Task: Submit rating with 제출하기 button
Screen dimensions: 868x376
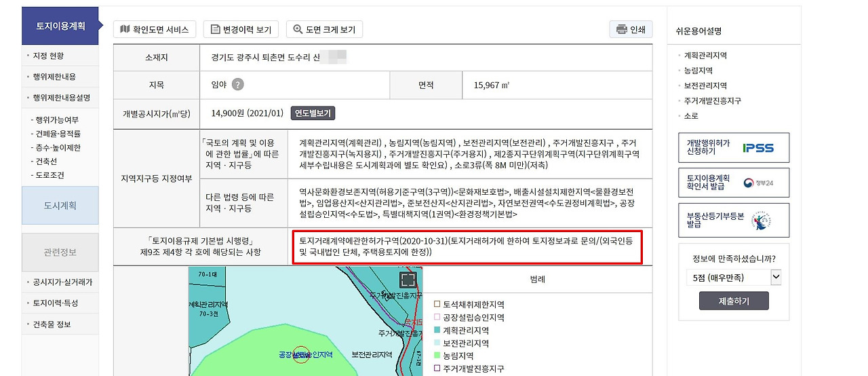Action: (734, 301)
